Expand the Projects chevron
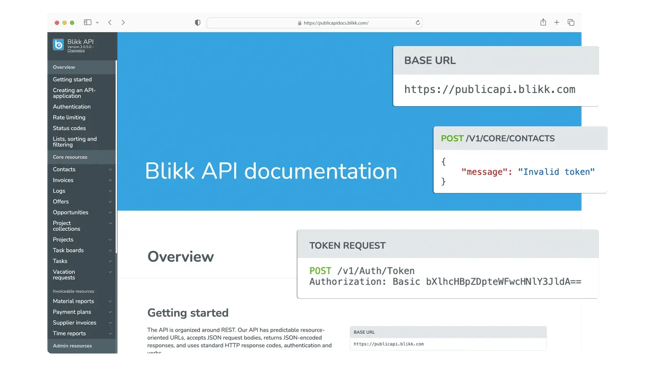 tap(110, 240)
